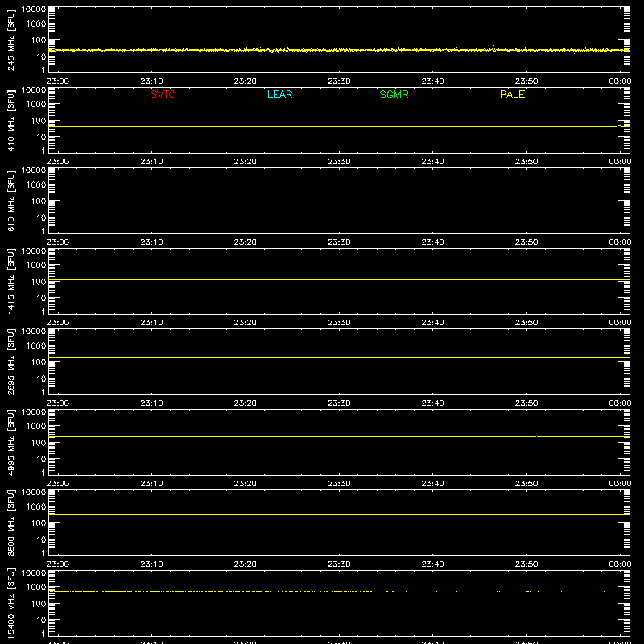Click the 10000 tick of 2695 MHz plot
The width and height of the screenshot is (644, 644).
pos(34,332)
